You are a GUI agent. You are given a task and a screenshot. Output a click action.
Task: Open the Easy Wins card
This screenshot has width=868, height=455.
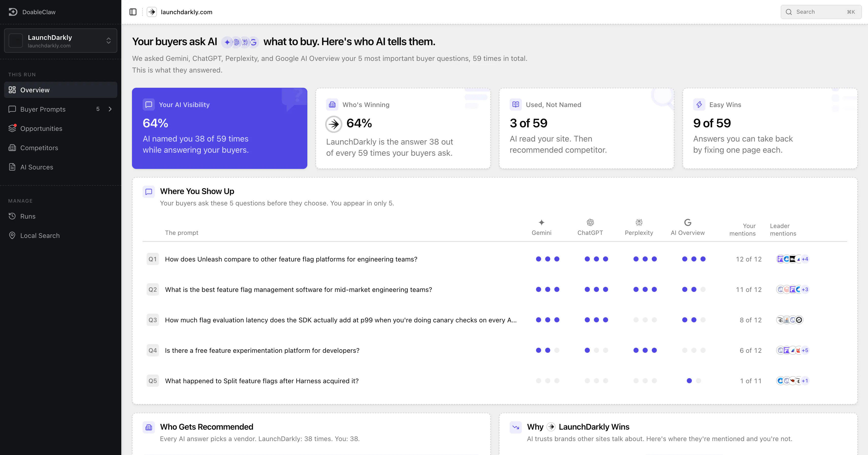[770, 128]
